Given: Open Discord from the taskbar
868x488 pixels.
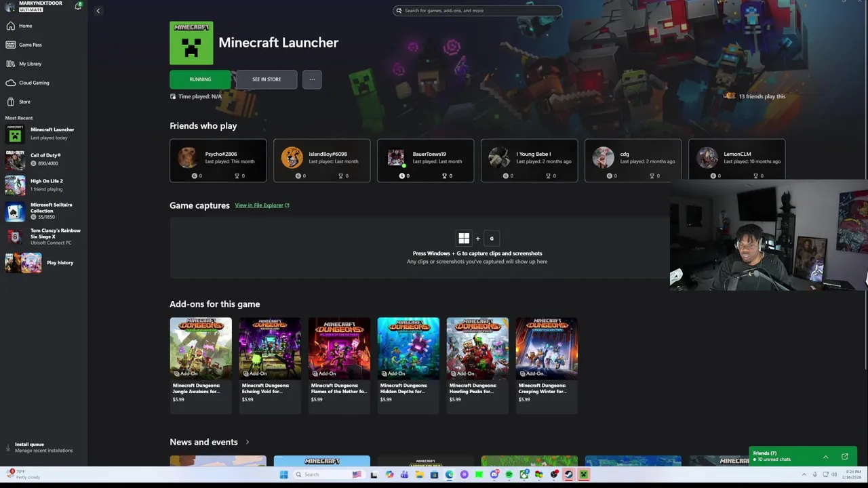Looking at the screenshot, I should coord(494,474).
